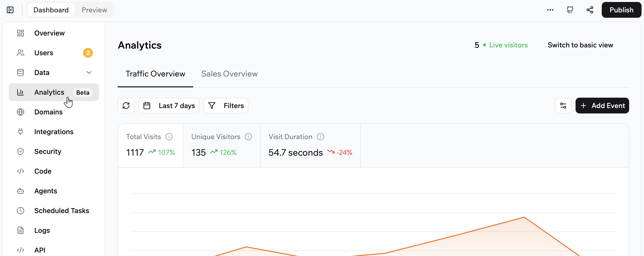The image size is (644, 256).
Task: Check the Users notification badge showing 2
Action: coord(88,53)
